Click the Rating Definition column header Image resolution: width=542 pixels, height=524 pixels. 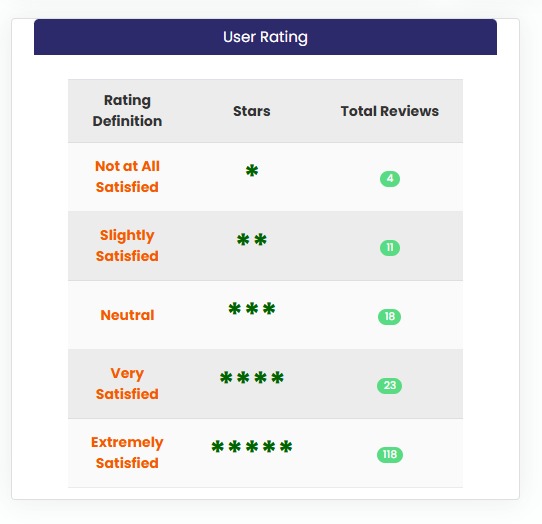pos(127,111)
